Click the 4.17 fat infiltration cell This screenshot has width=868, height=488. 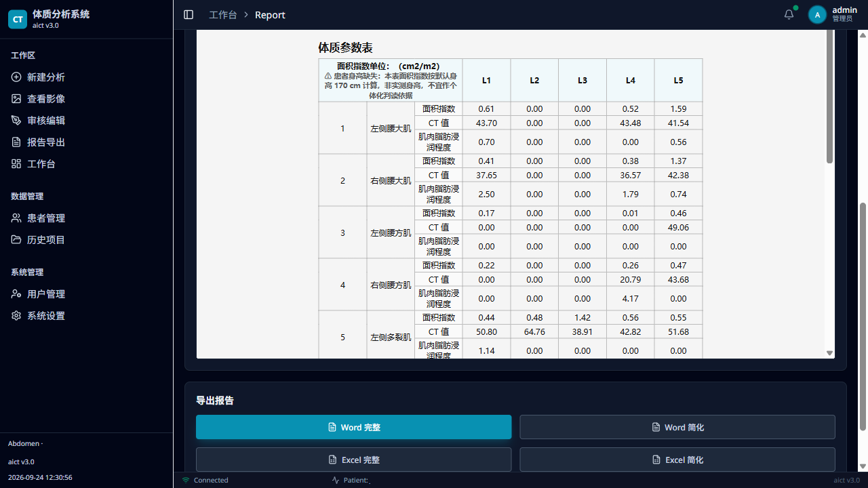pyautogui.click(x=631, y=299)
